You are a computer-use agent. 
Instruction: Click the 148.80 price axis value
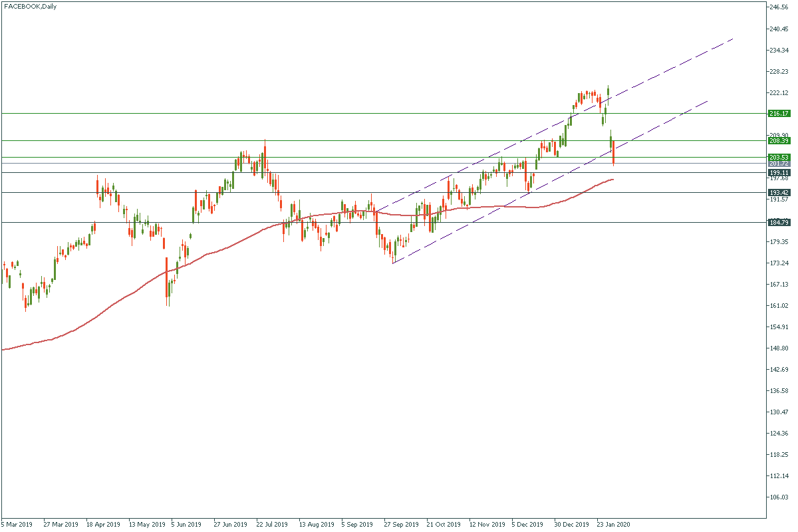779,348
